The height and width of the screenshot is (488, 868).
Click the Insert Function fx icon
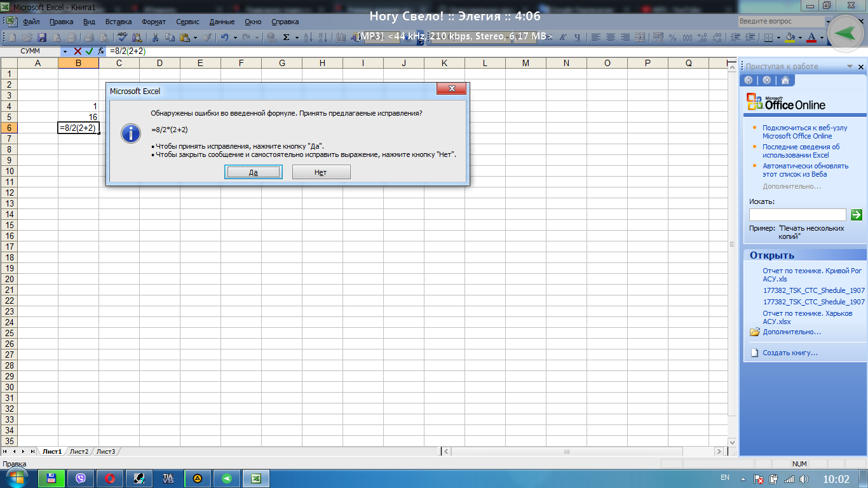(100, 51)
